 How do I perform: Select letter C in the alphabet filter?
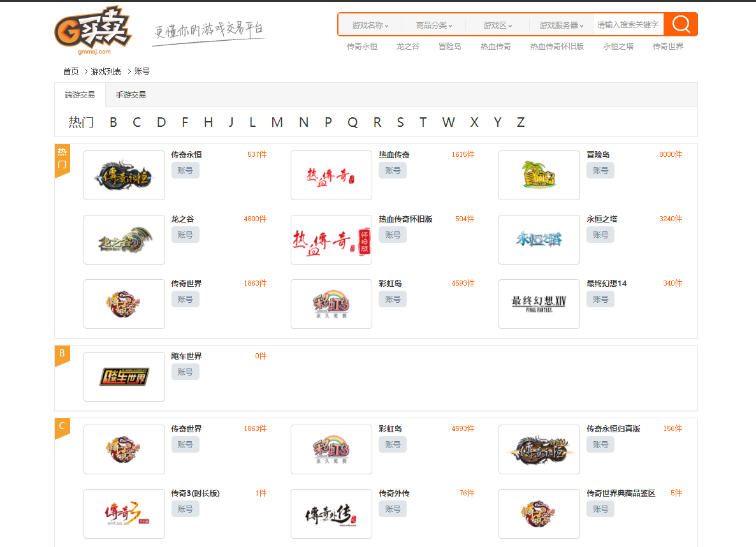pyautogui.click(x=137, y=122)
